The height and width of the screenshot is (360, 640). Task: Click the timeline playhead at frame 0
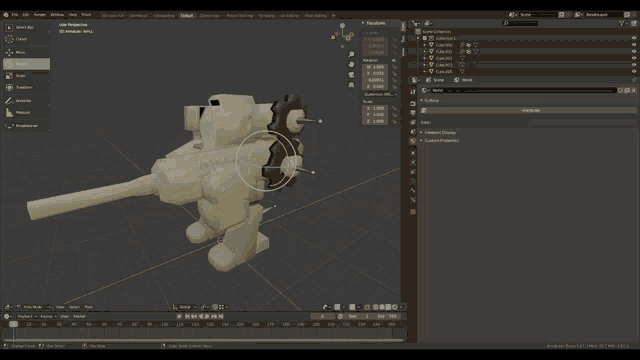point(13,324)
